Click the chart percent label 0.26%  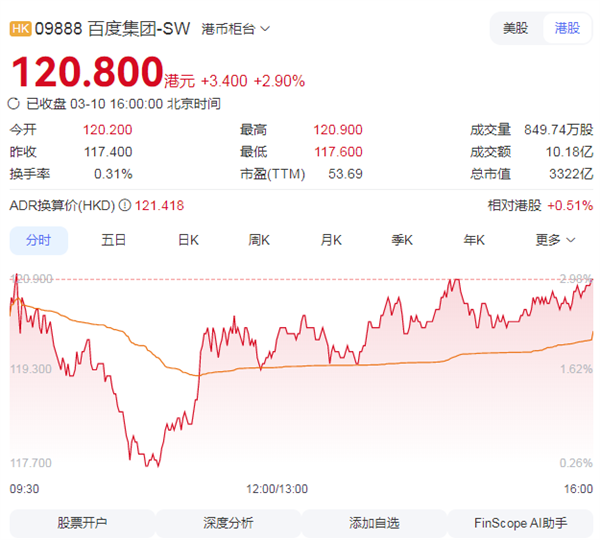point(576,463)
